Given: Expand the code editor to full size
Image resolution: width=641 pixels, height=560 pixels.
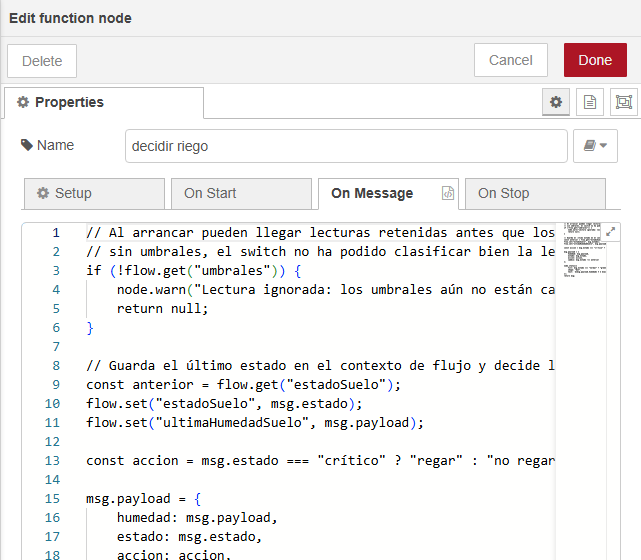Looking at the screenshot, I should click(x=610, y=232).
